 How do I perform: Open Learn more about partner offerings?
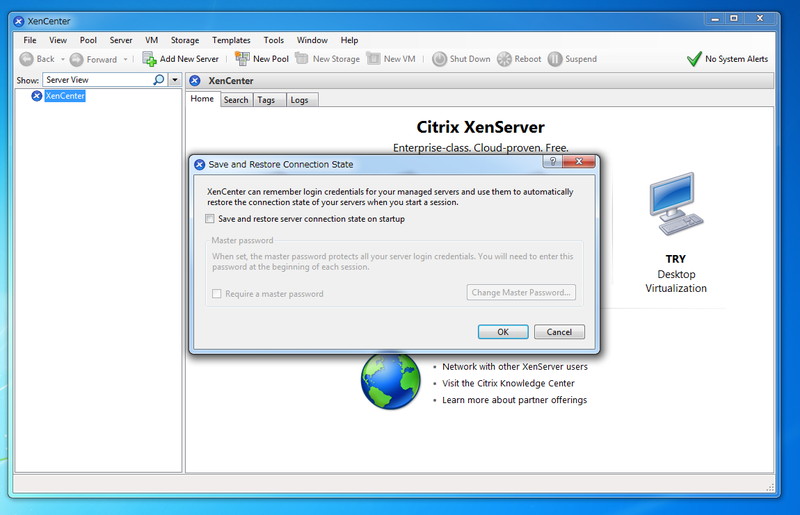[514, 400]
